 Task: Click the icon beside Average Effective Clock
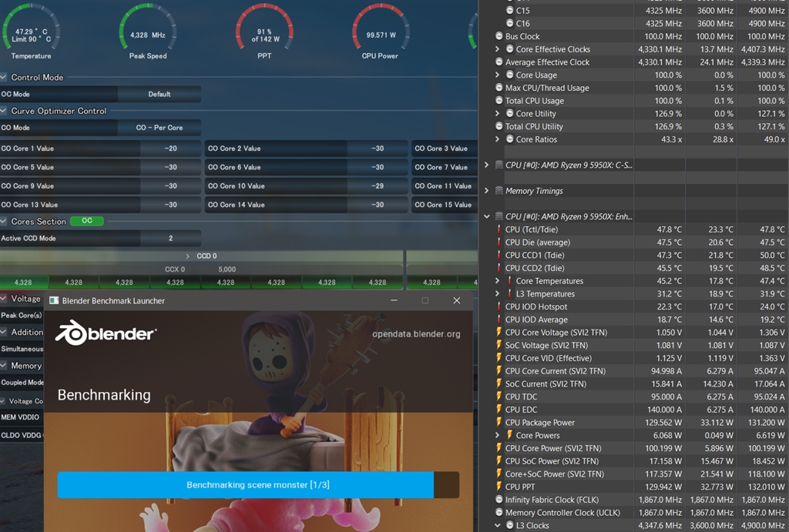pos(499,62)
